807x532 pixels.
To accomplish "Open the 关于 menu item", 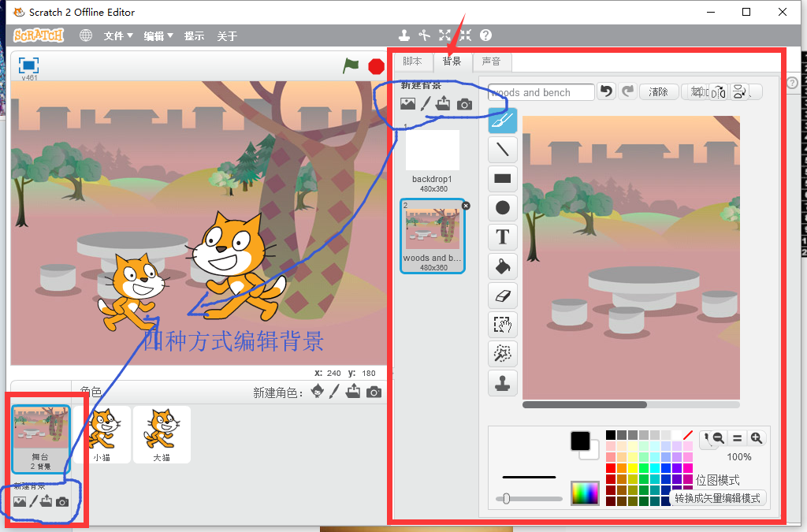I will [227, 36].
